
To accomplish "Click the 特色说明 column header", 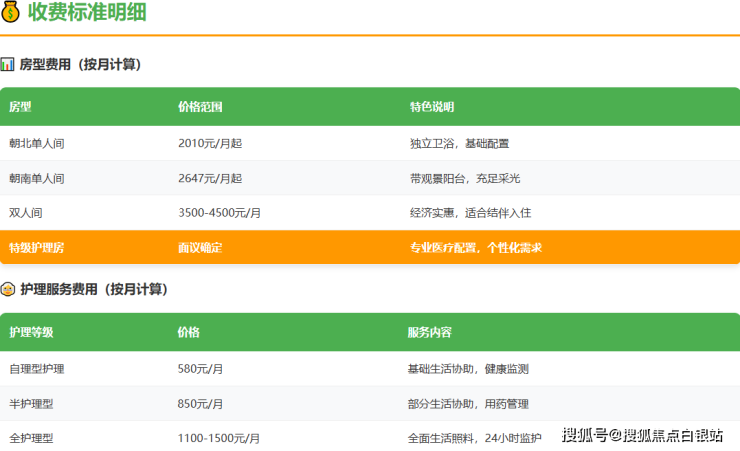I will [432, 107].
